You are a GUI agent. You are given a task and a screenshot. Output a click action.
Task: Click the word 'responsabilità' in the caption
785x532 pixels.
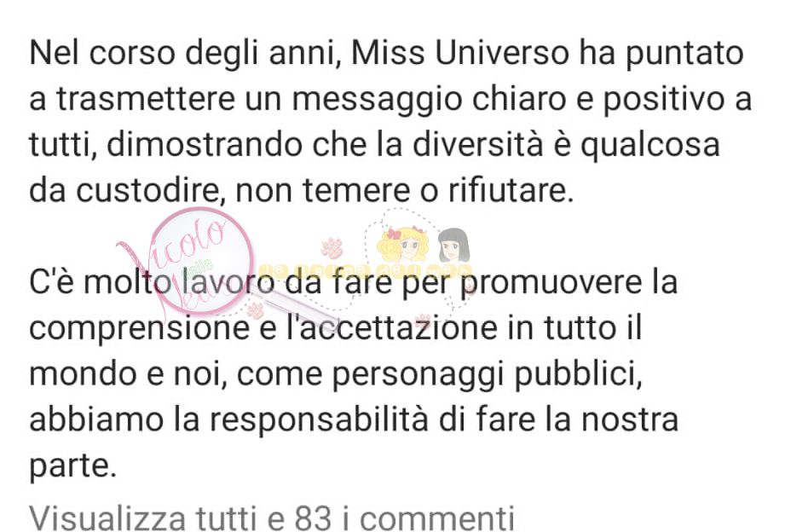319,421
